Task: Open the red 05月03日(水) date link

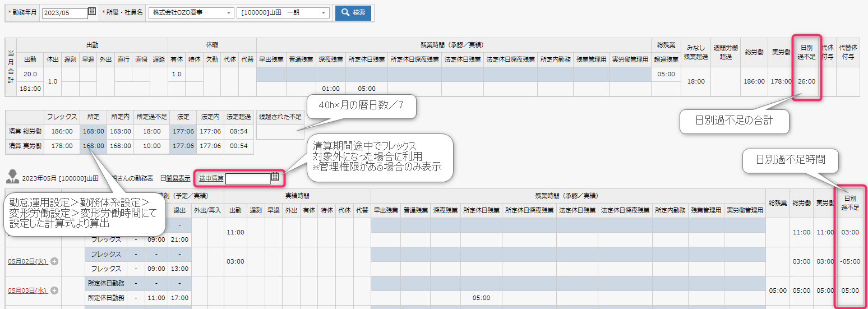Action: coord(28,290)
